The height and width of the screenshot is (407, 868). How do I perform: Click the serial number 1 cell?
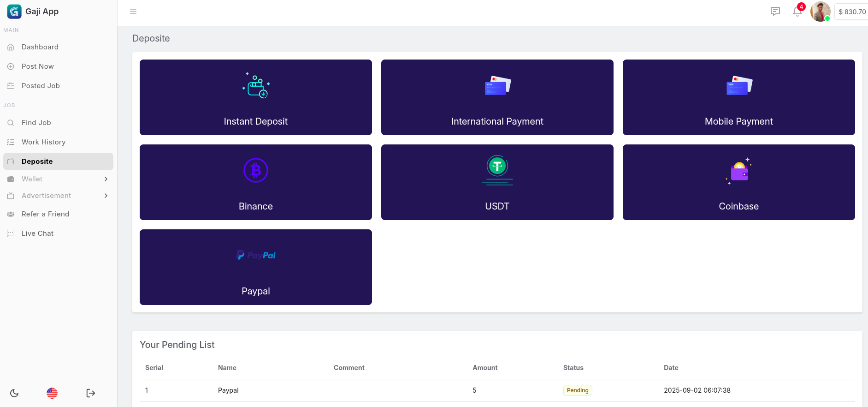147,390
